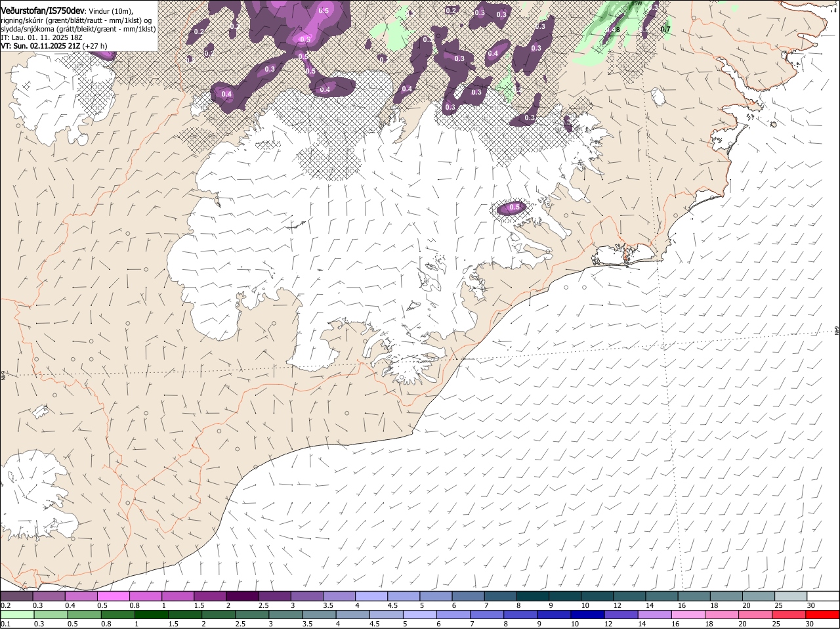840x629 pixels.
Task: Click the 'IT: Lau. 01. 11. 2025 18Z' line
Action: (x=41, y=37)
